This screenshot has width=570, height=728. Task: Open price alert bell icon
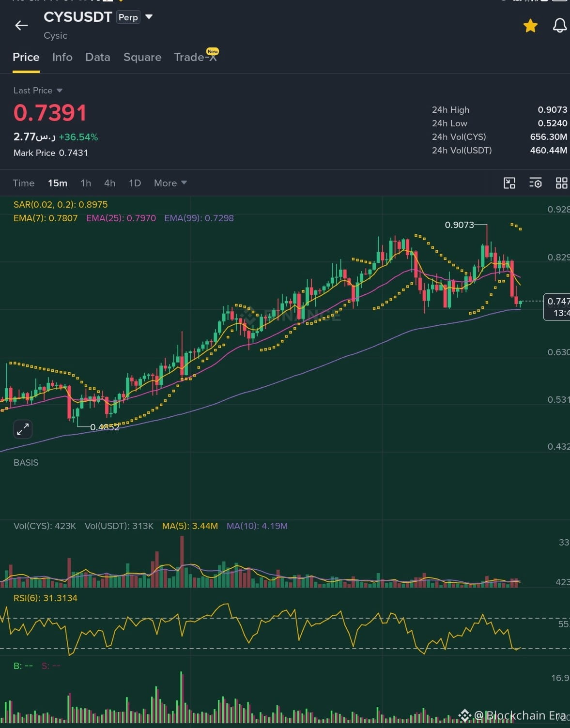point(560,25)
